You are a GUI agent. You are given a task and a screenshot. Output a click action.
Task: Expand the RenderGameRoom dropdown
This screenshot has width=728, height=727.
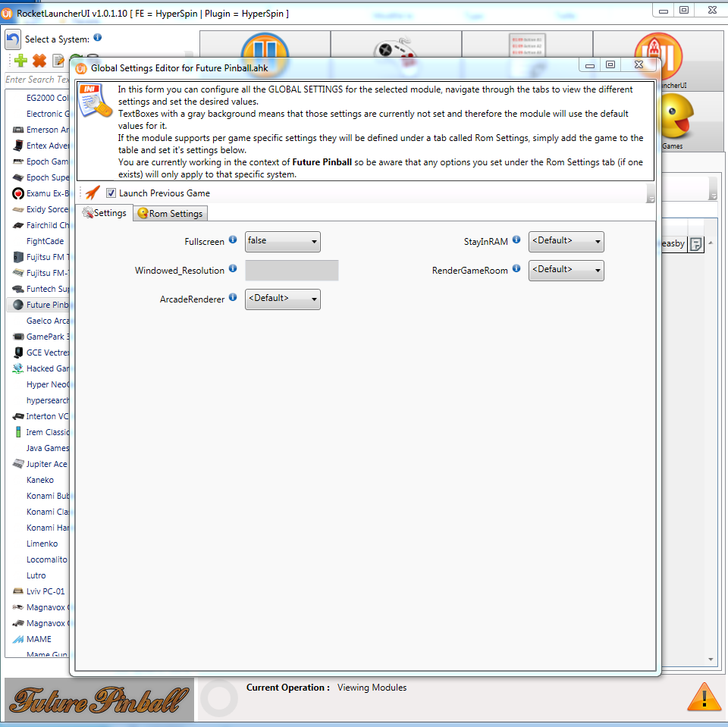click(x=566, y=270)
